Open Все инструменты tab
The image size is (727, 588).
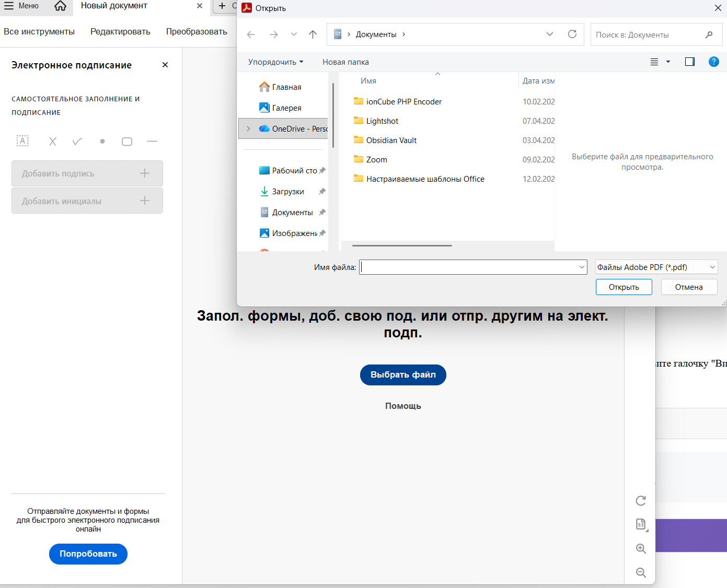tap(39, 32)
